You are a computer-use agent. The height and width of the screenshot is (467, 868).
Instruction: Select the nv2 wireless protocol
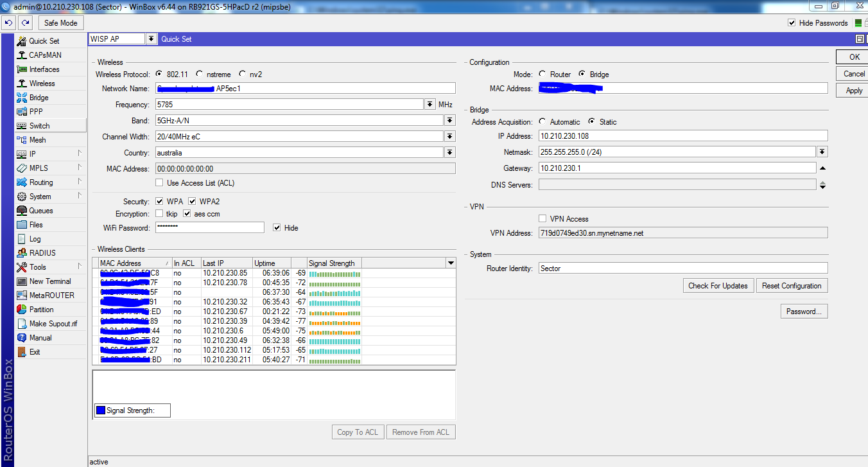[242, 75]
